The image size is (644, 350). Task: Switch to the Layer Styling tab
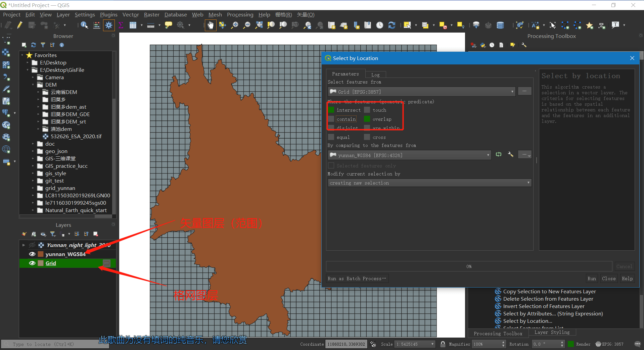coord(552,332)
